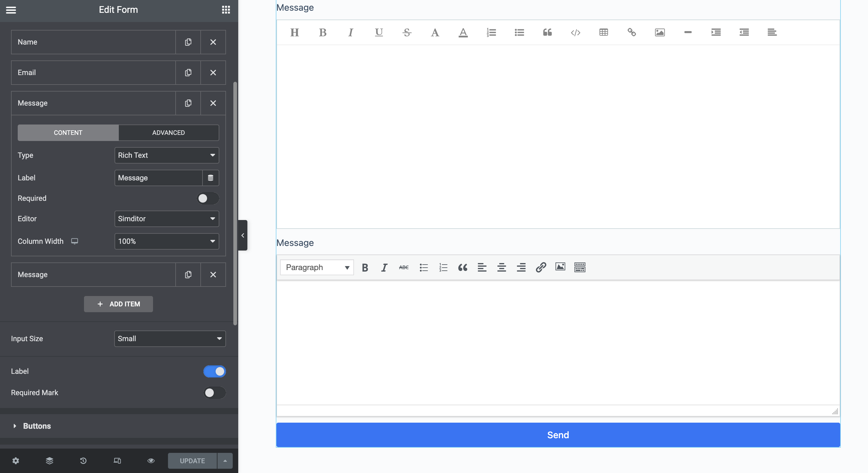Open the Type dropdown showing Rich Text
Screen dimensions: 868x473
[166, 155]
